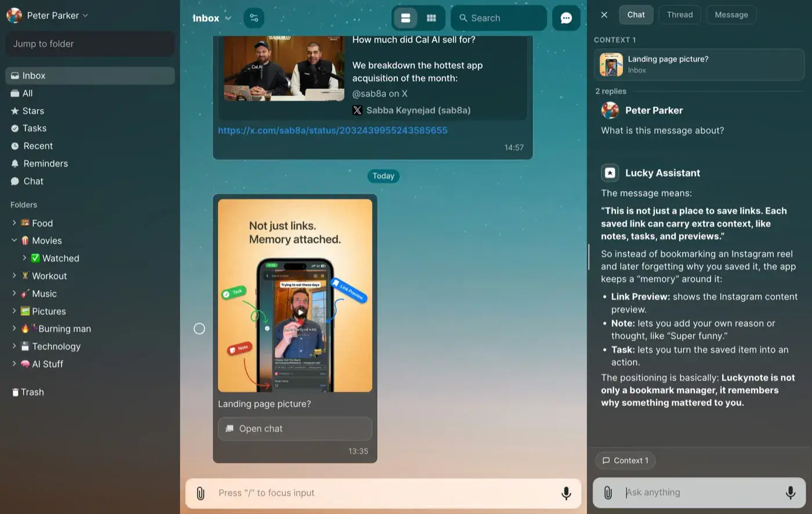The image size is (812, 514).
Task: Expand the Music folder
Action: coord(14,294)
